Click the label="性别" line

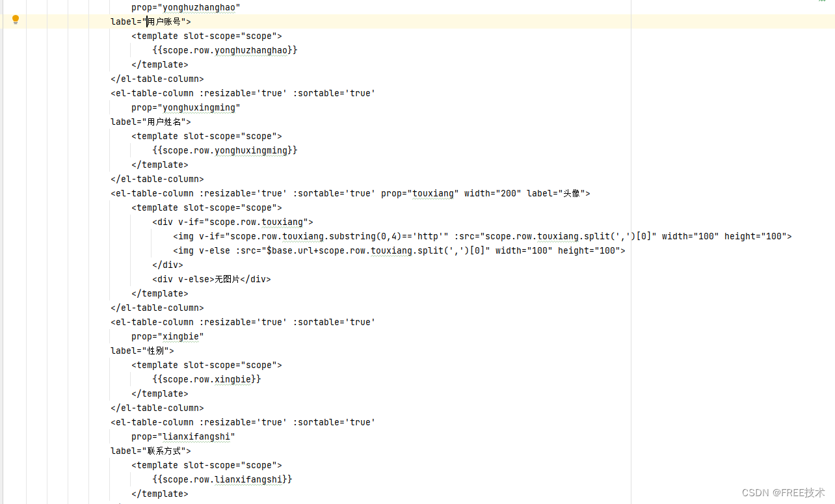click(142, 351)
